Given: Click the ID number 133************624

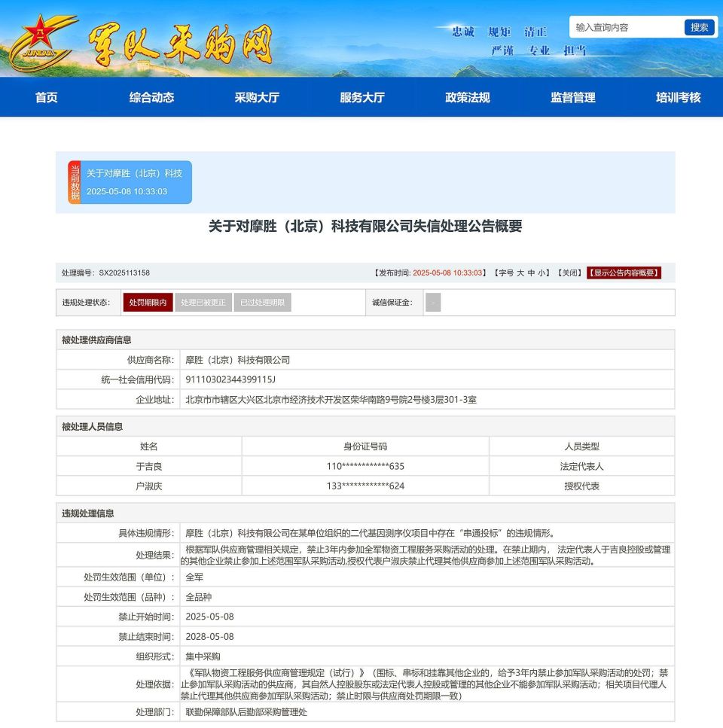Looking at the screenshot, I should click(x=365, y=486).
